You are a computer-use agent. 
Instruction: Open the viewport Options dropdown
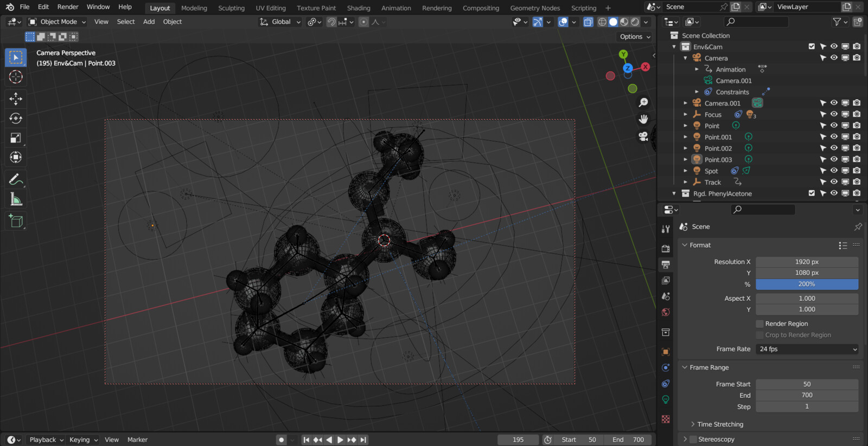tap(635, 37)
